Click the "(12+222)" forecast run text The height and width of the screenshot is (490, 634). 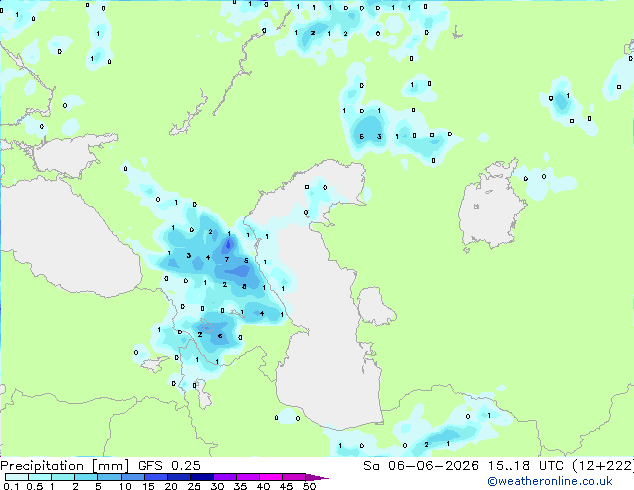[603, 466]
